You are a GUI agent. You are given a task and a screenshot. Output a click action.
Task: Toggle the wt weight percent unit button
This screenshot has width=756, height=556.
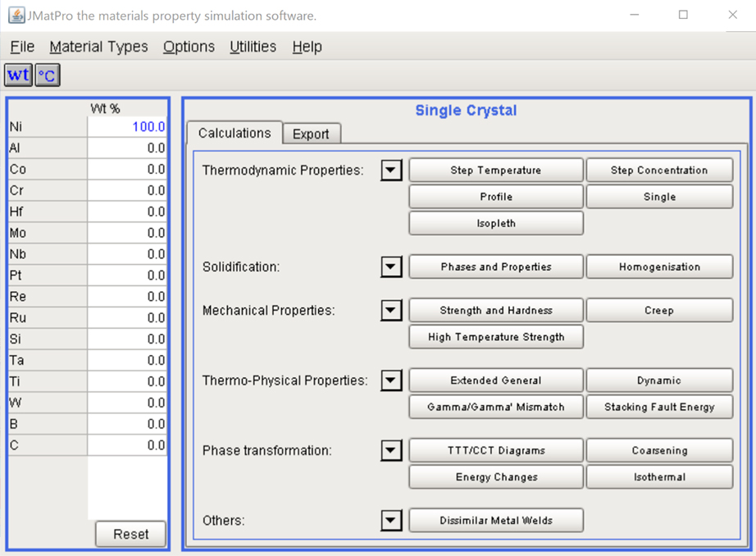18,75
